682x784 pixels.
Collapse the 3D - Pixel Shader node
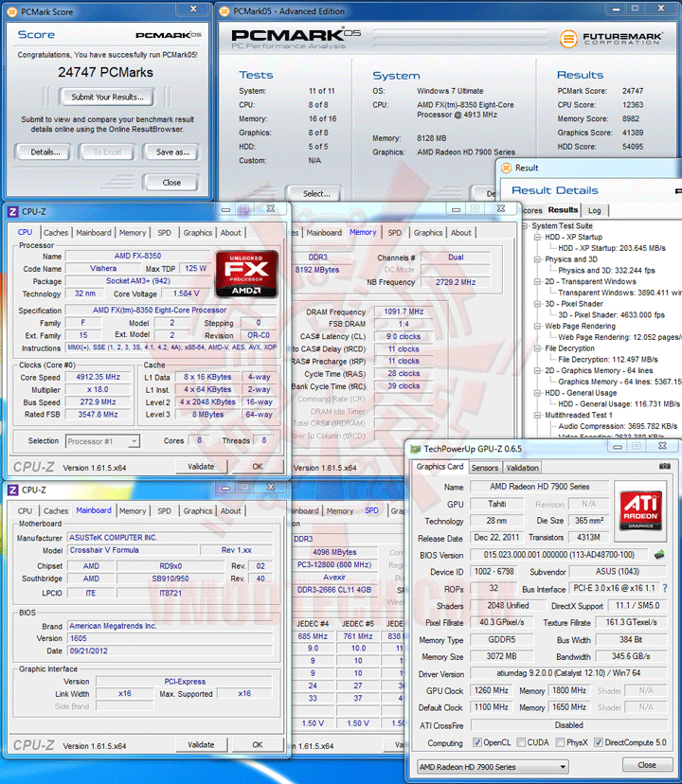537,304
